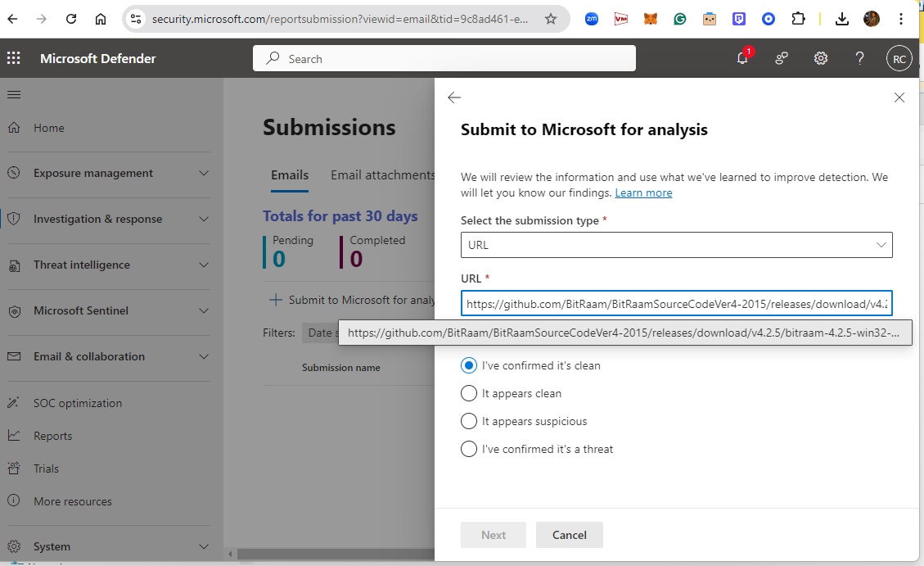Open Reports navigation item
The width and height of the screenshot is (924, 566).
click(x=52, y=436)
